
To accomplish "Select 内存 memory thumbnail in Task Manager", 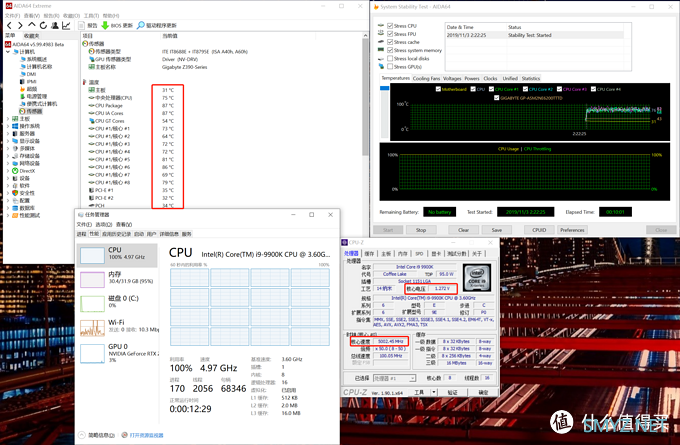I will click(92, 279).
